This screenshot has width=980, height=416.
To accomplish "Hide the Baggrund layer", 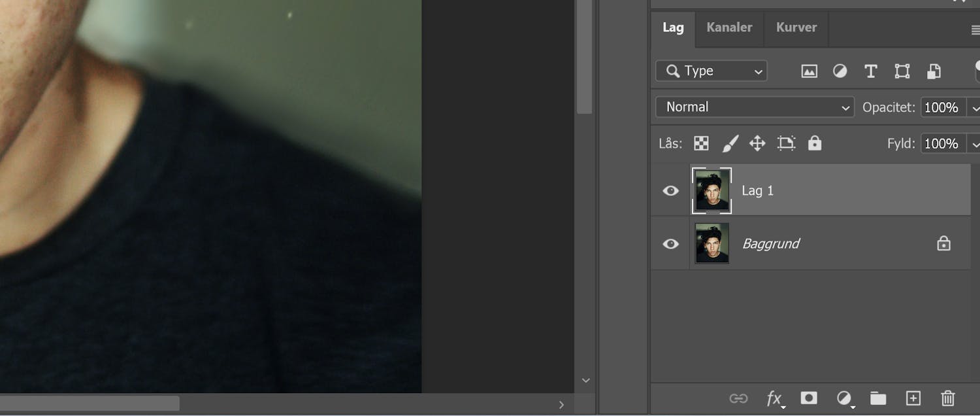I will pos(670,243).
